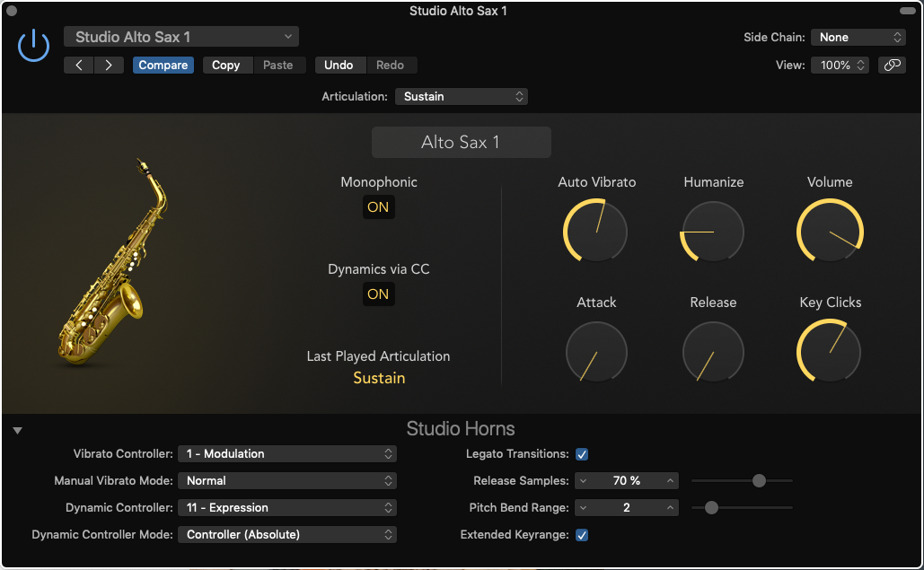Click the window close button
The image size is (924, 570).
[11, 11]
